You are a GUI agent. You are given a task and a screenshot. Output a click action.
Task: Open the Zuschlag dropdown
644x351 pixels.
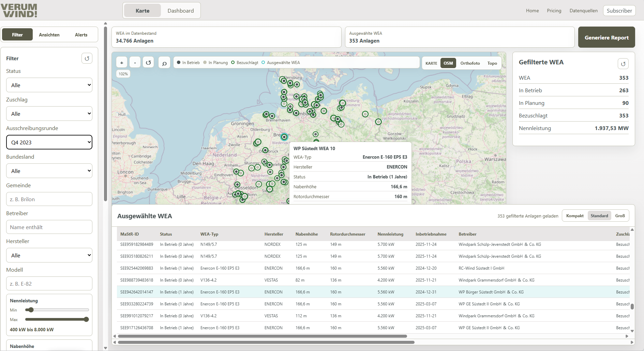[49, 114]
